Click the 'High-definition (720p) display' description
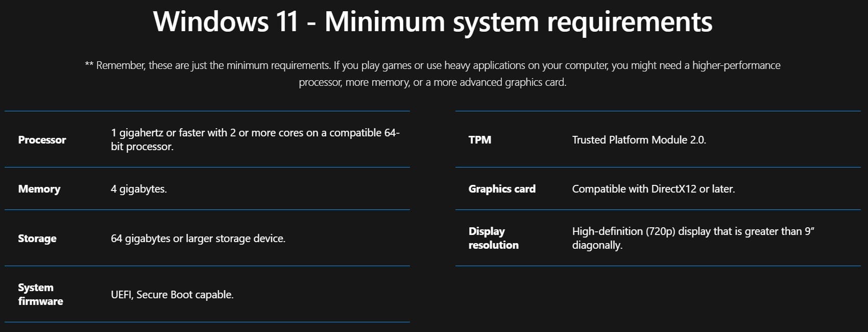This screenshot has height=332, width=868. tap(693, 238)
